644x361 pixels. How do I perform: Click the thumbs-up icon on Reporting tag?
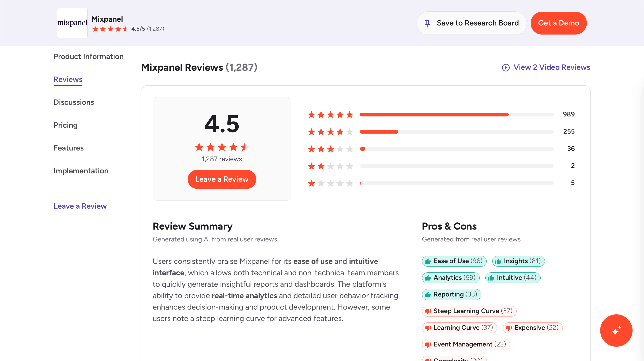(x=428, y=295)
